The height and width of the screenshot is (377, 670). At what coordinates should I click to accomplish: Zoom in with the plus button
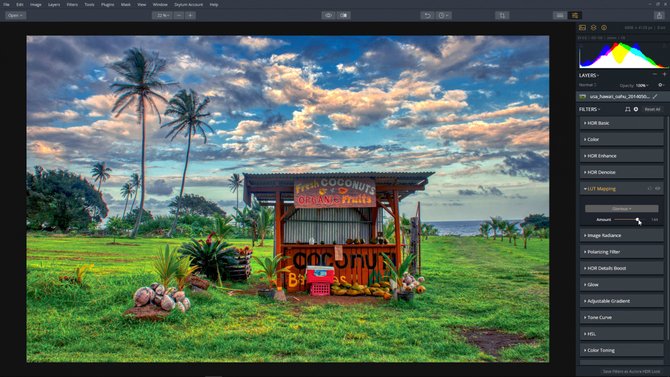point(190,15)
